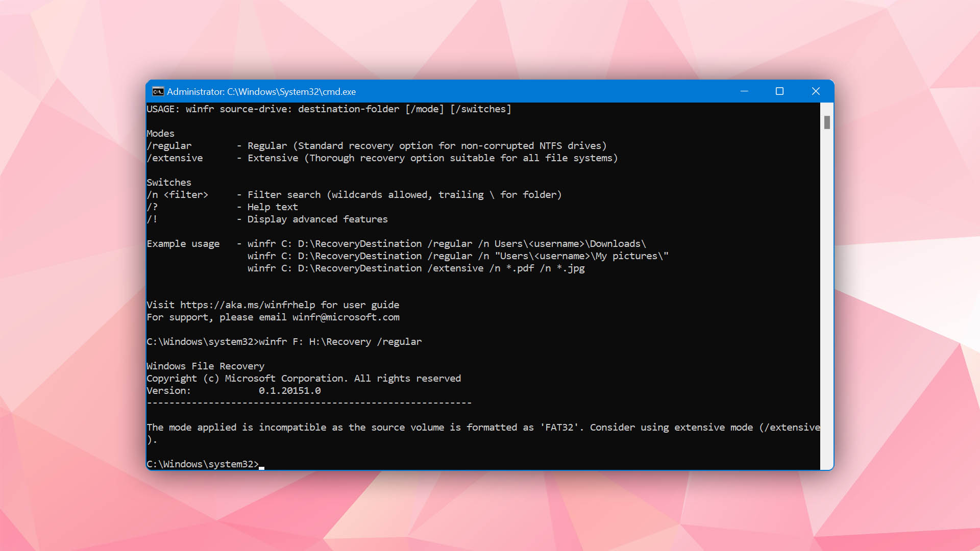The width and height of the screenshot is (980, 551).
Task: Click the USAGE line starting 'USAGE: winfr source-drive:'
Action: click(x=329, y=109)
